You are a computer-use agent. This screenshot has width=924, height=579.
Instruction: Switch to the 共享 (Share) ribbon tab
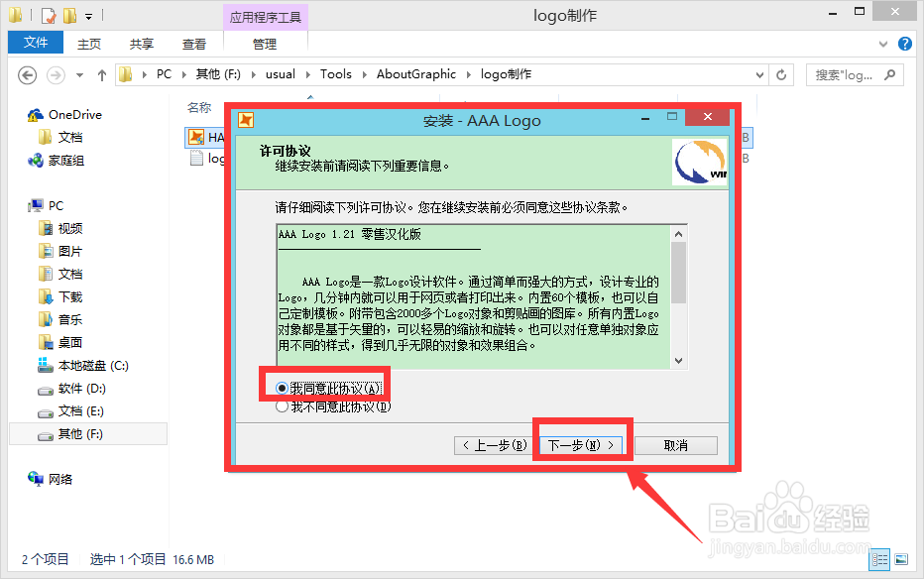(142, 44)
